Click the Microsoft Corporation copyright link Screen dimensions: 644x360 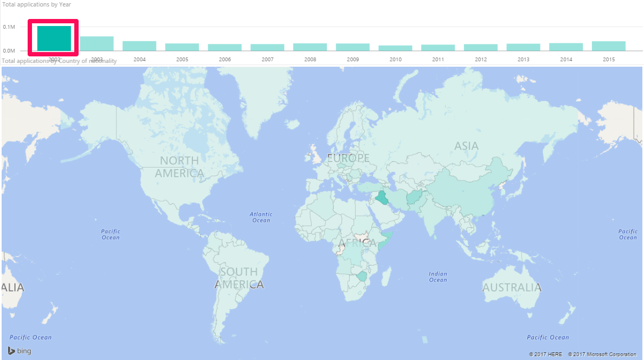coord(602,354)
